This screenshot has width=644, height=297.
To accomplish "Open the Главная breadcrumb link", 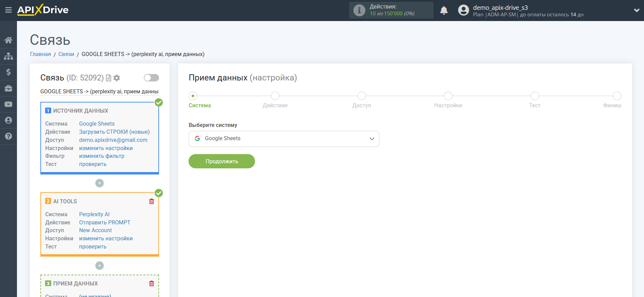I will (x=40, y=54).
